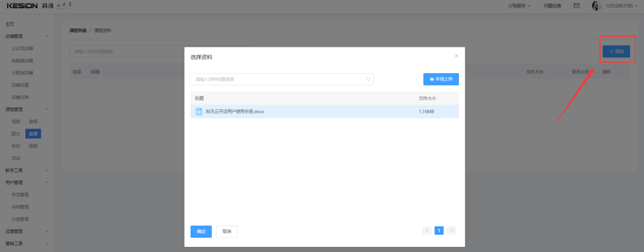Open 主页 in the sidebar
Screen dimensions: 644x252
[x=10, y=24]
